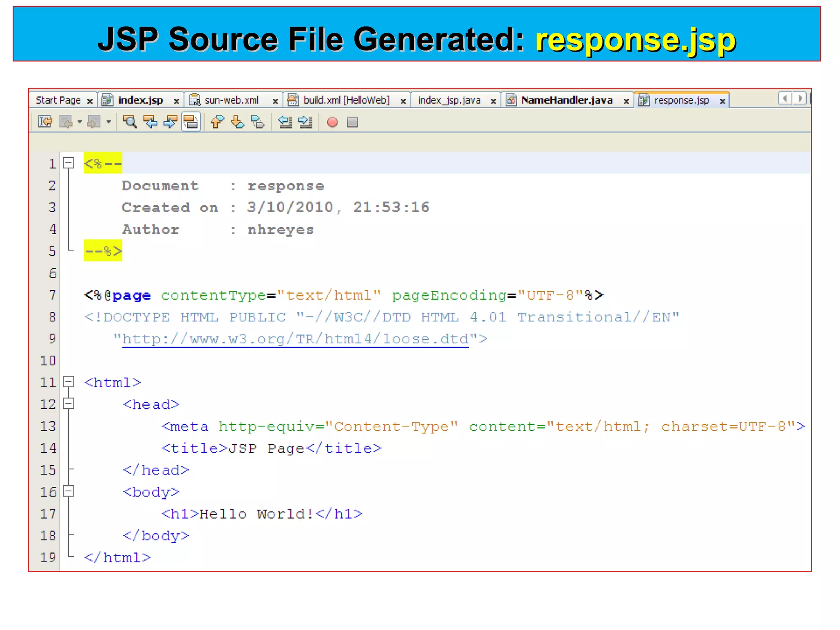Close the NameHandler.java tab
The height and width of the screenshot is (630, 840).
[x=626, y=101]
